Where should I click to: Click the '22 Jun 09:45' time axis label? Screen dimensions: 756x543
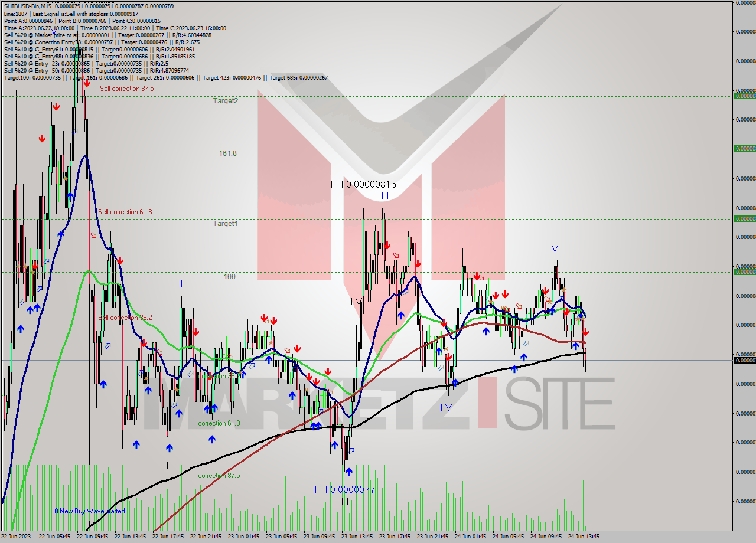[92, 537]
